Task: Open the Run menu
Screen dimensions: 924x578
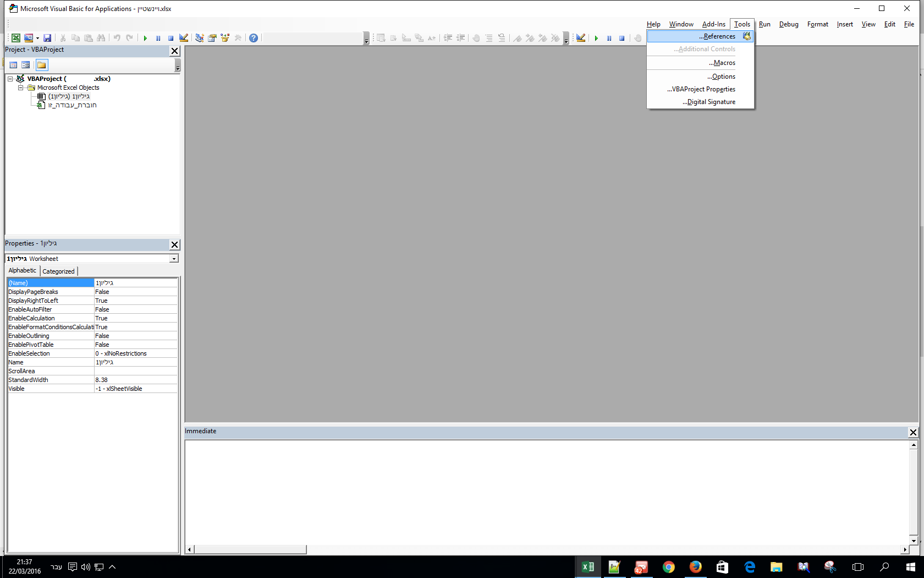Action: 765,24
